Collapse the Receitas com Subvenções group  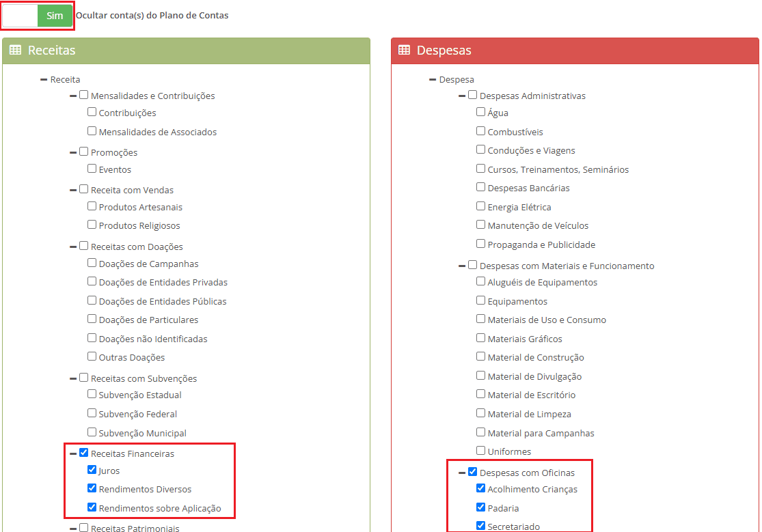point(73,378)
